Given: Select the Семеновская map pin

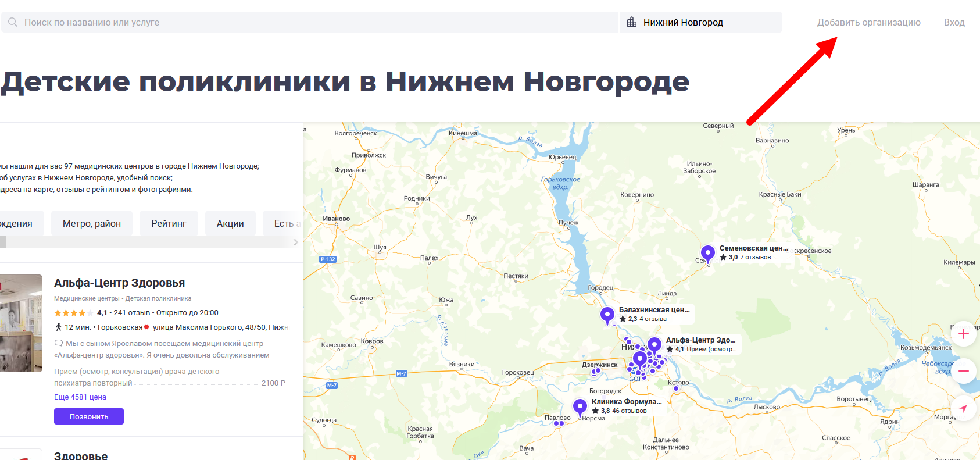Looking at the screenshot, I should point(708,254).
